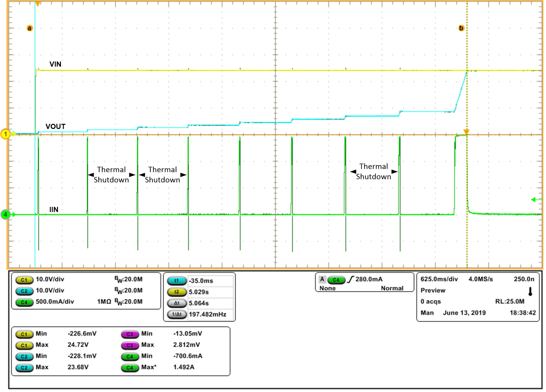Select the C1 channel badge showing 10.0V/div
The height and width of the screenshot is (392, 546).
point(24,279)
